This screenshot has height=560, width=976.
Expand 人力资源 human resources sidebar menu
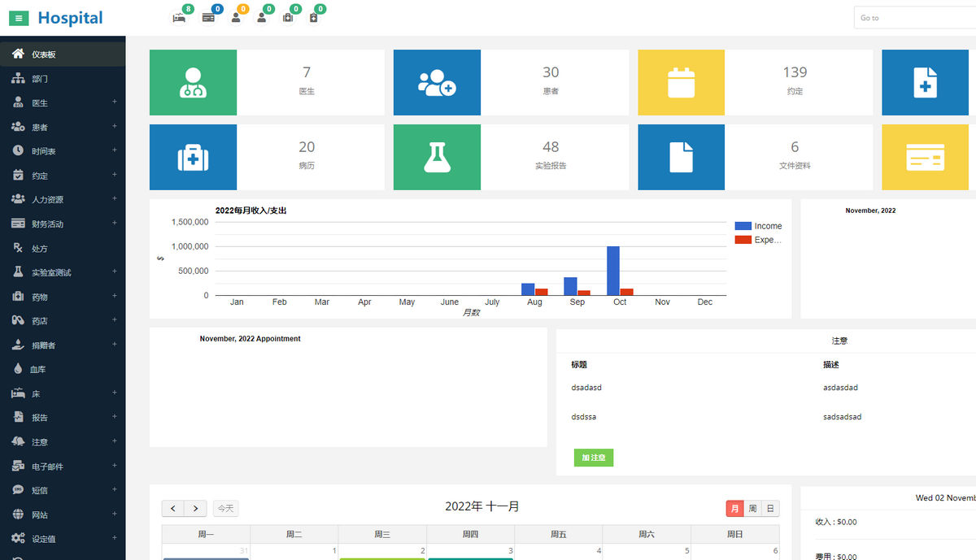(63, 199)
